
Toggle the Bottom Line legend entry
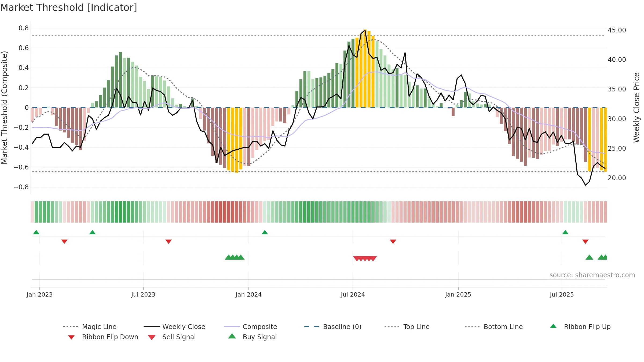pos(494,327)
